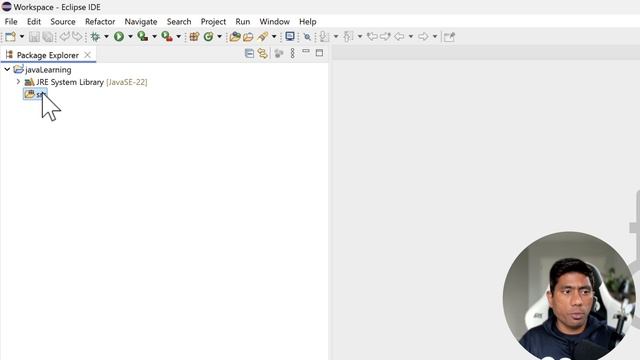
Task: Click the Open Type icon
Action: (235, 37)
